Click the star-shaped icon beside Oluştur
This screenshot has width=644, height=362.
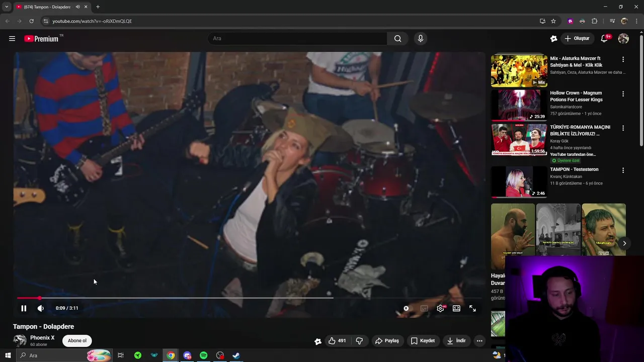click(554, 39)
